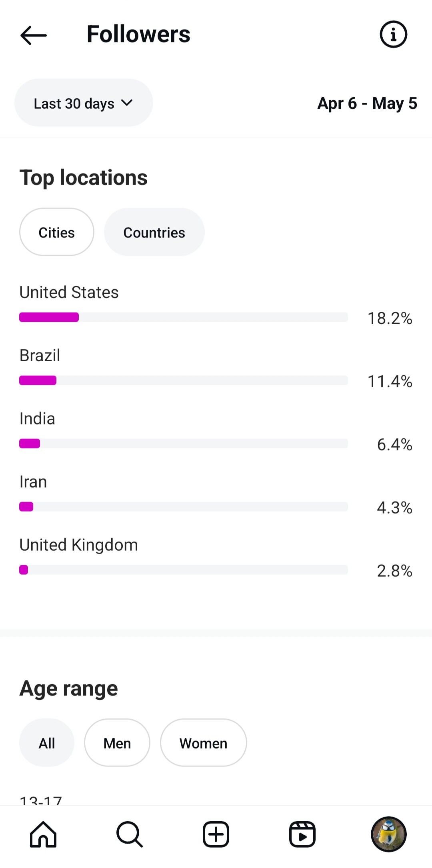Tap the Brazil progress bar

(183, 380)
